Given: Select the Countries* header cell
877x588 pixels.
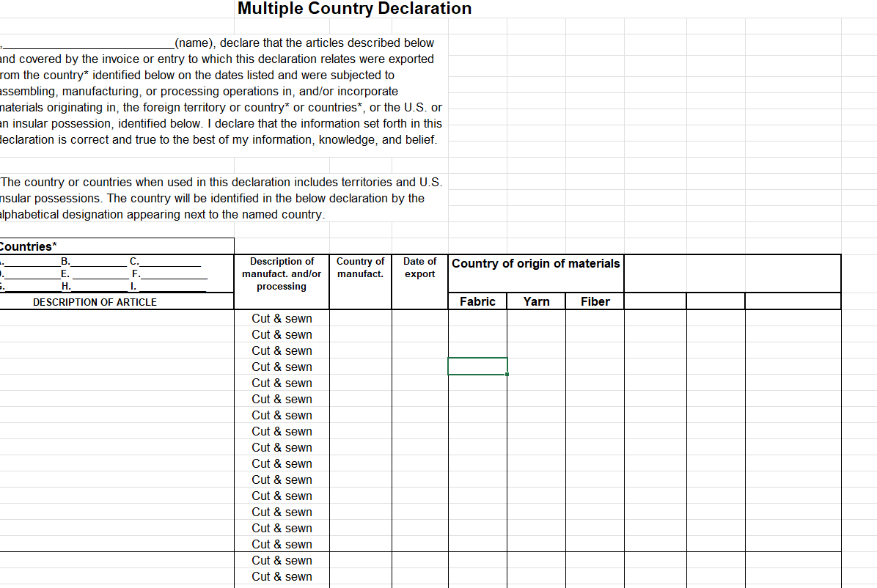Looking at the screenshot, I should (x=117, y=246).
